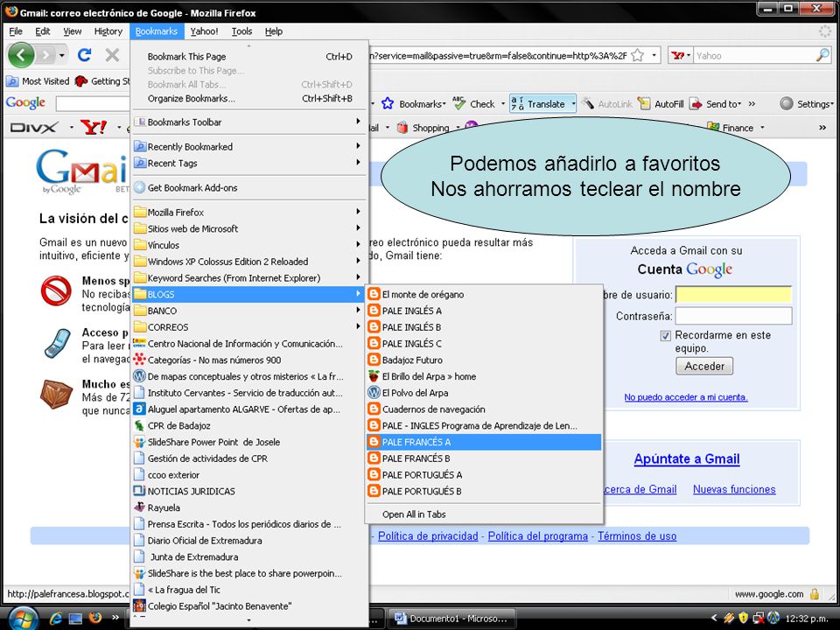Image resolution: width=840 pixels, height=630 pixels.
Task: Follow the No puedo acceder a mi cuenta link
Action: [x=686, y=397]
